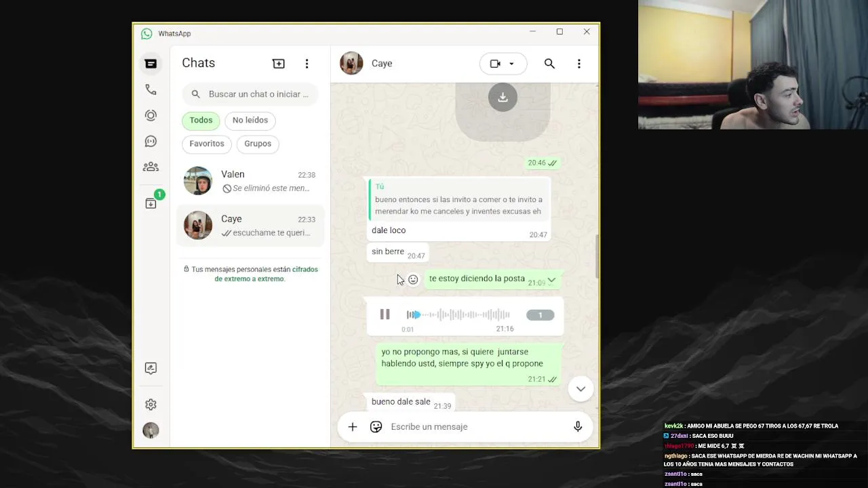The width and height of the screenshot is (868, 488).
Task: Record a voice message with microphone
Action: point(578,427)
